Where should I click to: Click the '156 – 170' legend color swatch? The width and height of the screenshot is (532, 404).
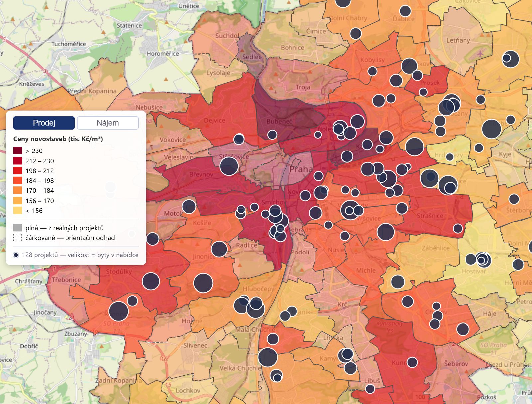click(x=18, y=201)
